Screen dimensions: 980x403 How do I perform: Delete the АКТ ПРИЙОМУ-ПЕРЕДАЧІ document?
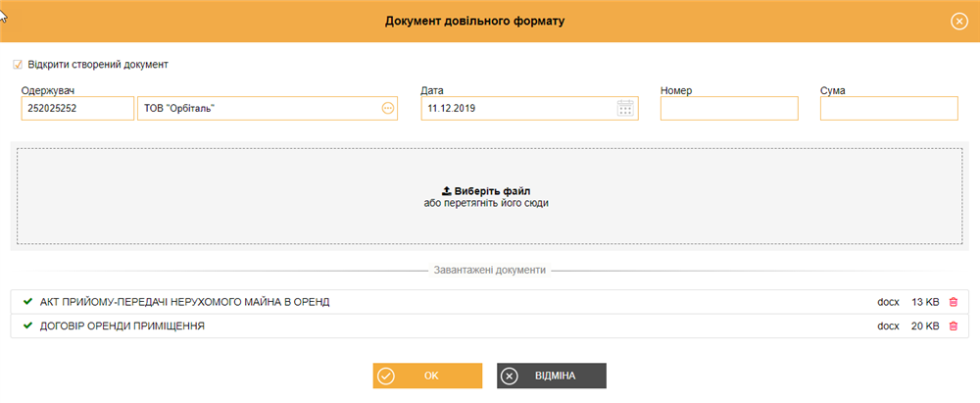954,302
